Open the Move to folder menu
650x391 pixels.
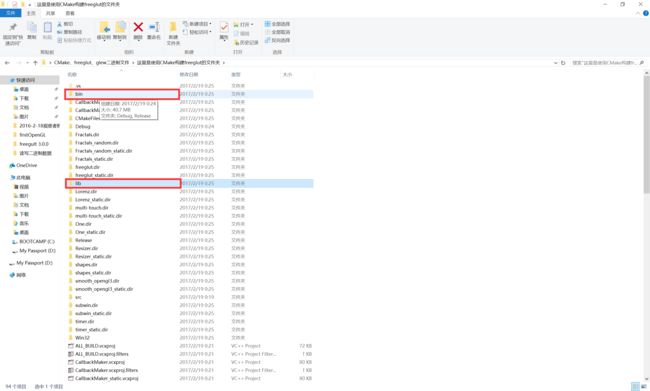click(x=104, y=31)
